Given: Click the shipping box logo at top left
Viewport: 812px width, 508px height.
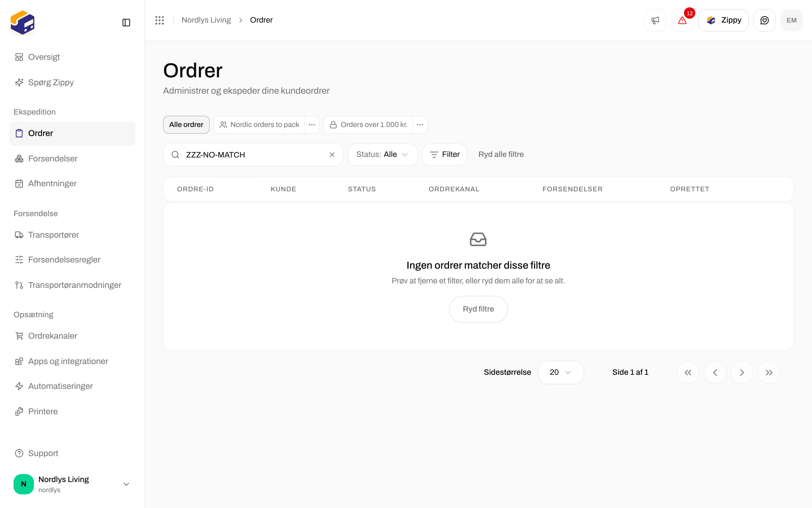Looking at the screenshot, I should click(23, 23).
